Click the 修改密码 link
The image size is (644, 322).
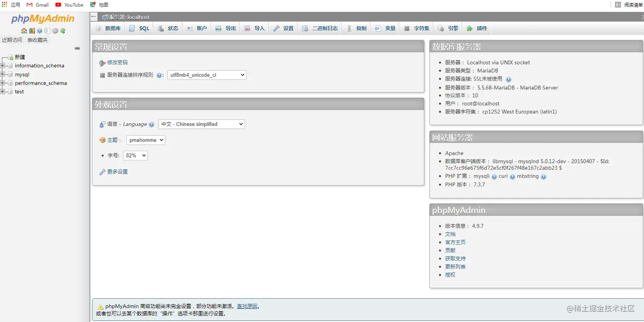pyautogui.click(x=118, y=63)
